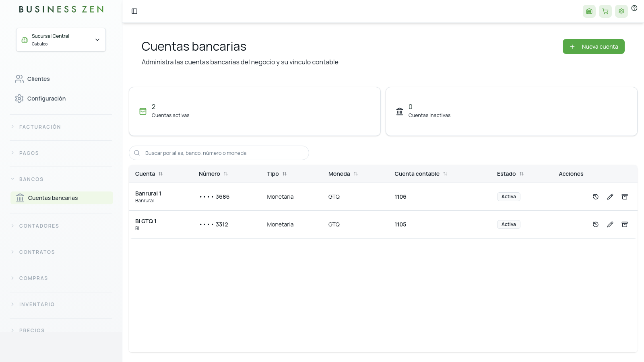Click the Nueva cuenta button

click(593, 47)
